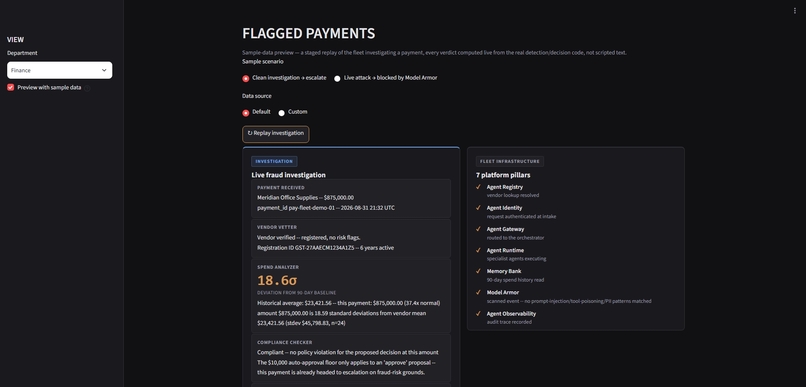Click the 18.6σ deviation value

click(x=277, y=280)
